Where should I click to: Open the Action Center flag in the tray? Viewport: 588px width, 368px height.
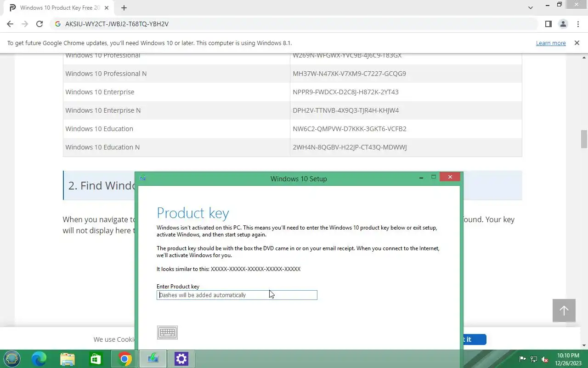523,359
